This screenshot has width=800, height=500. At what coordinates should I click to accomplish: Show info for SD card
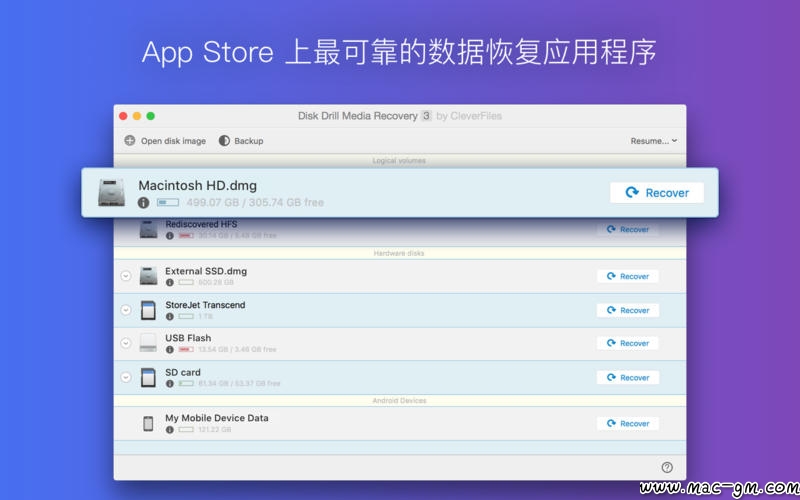tap(169, 384)
